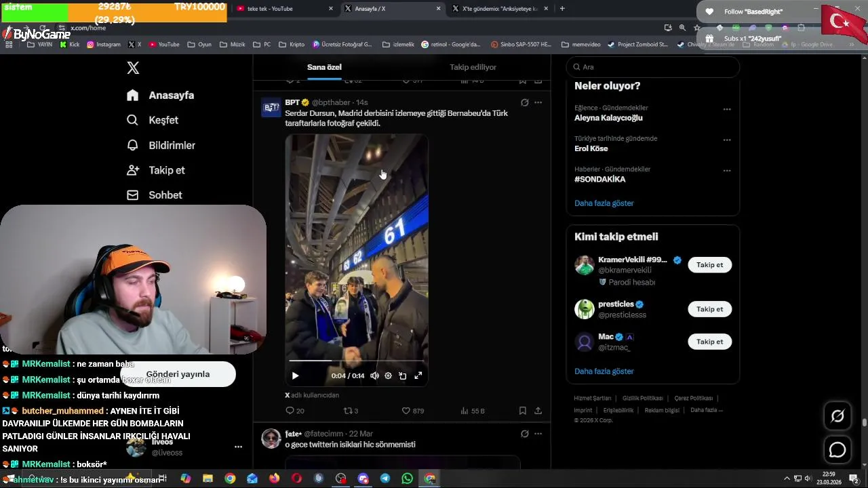Open Chrome in taskbar
868x488 pixels.
pyautogui.click(x=230, y=479)
